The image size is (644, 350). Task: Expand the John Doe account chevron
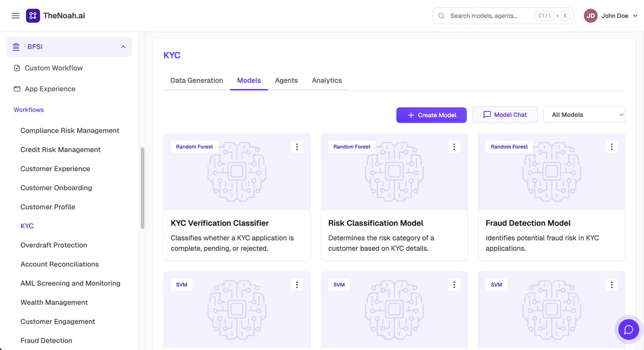(635, 16)
